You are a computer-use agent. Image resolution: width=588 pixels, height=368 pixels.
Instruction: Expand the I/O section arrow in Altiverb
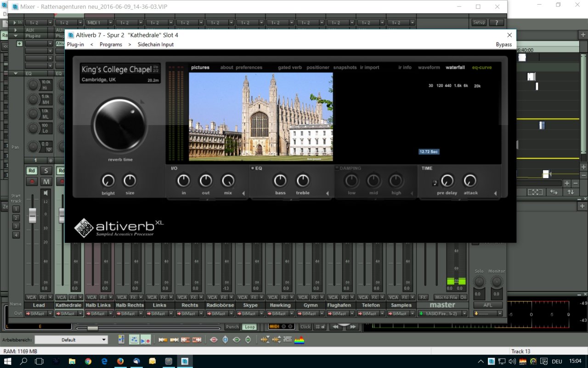click(x=243, y=193)
